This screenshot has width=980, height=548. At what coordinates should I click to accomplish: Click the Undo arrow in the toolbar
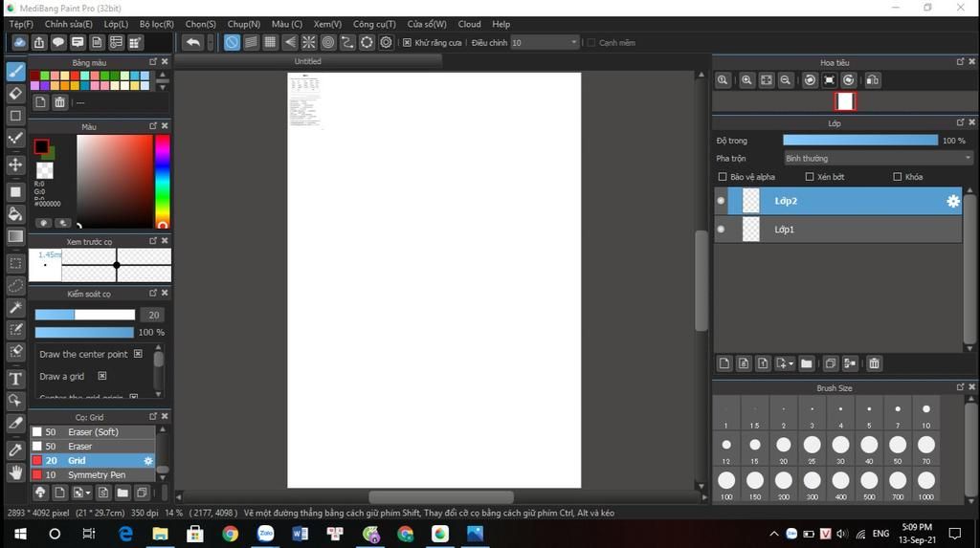pyautogui.click(x=193, y=42)
